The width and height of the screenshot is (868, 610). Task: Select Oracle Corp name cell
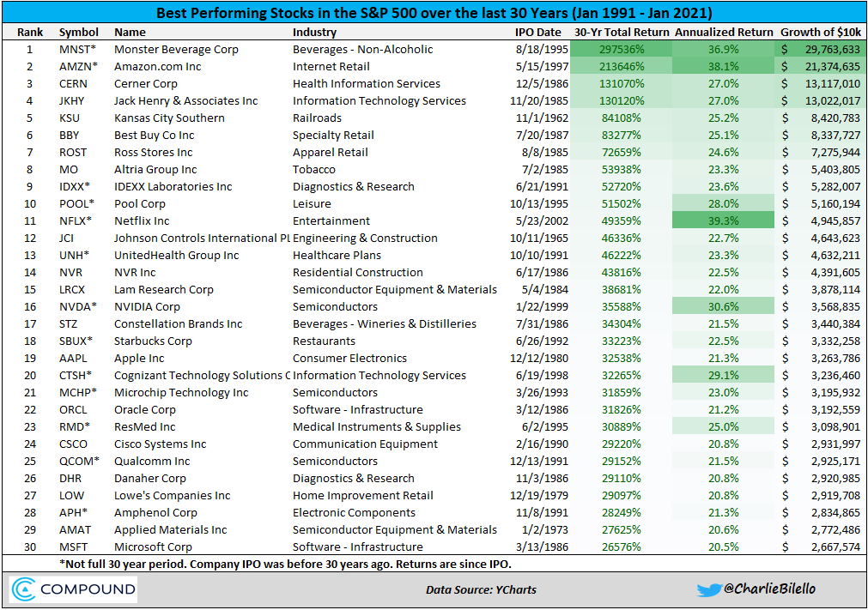pos(145,409)
